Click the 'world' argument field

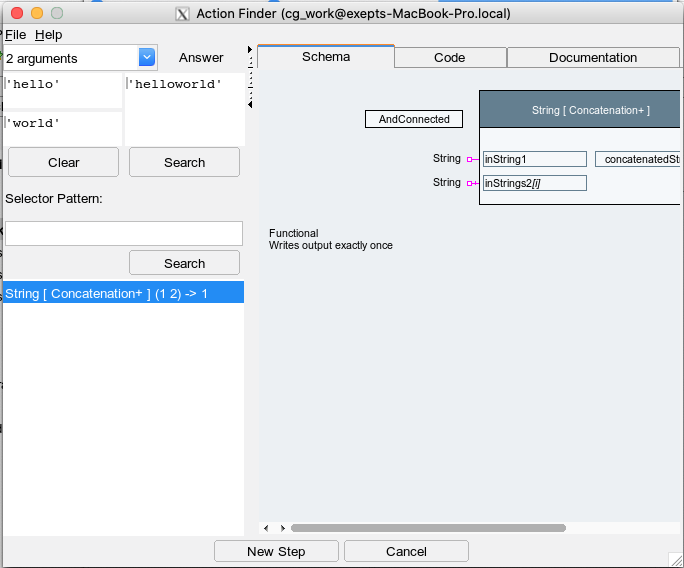point(63,128)
